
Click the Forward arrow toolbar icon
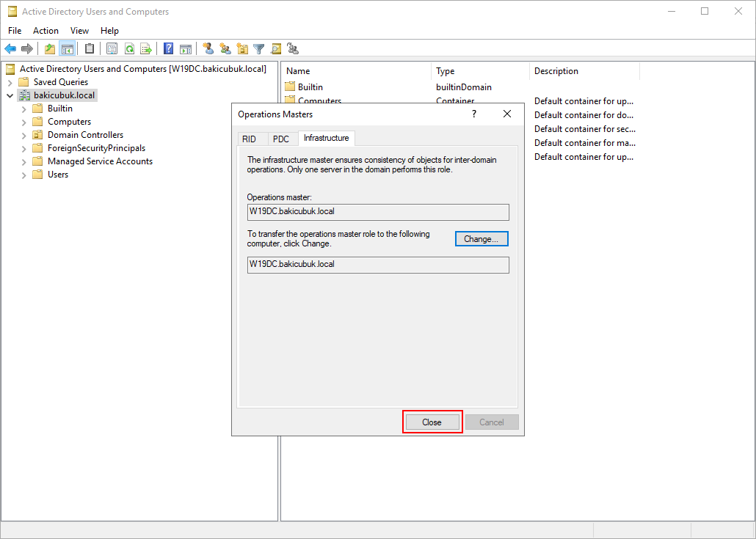click(x=27, y=48)
